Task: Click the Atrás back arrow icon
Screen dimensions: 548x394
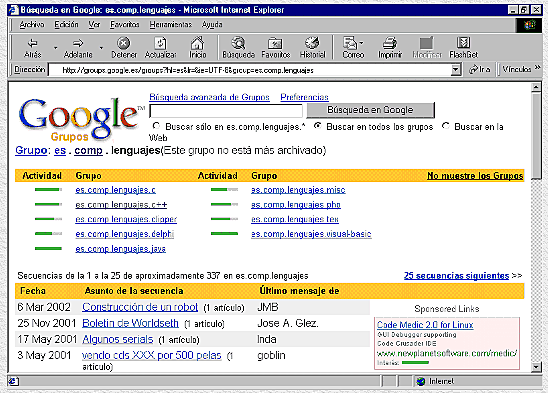Action: [33, 43]
